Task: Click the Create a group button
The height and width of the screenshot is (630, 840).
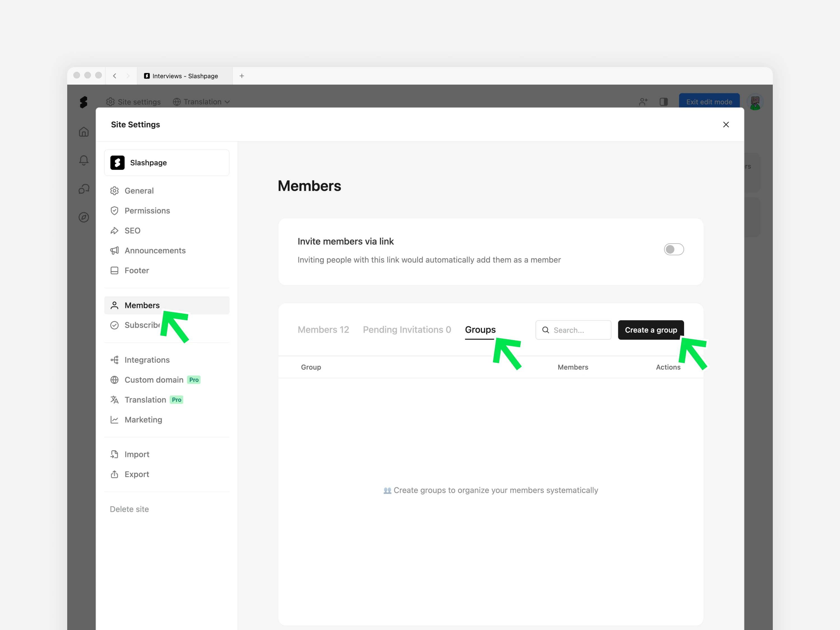Action: 650,330
